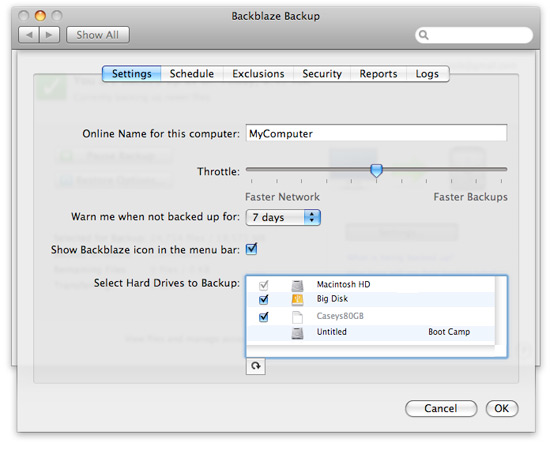Click the magnifier icon in the search field

pos(424,35)
